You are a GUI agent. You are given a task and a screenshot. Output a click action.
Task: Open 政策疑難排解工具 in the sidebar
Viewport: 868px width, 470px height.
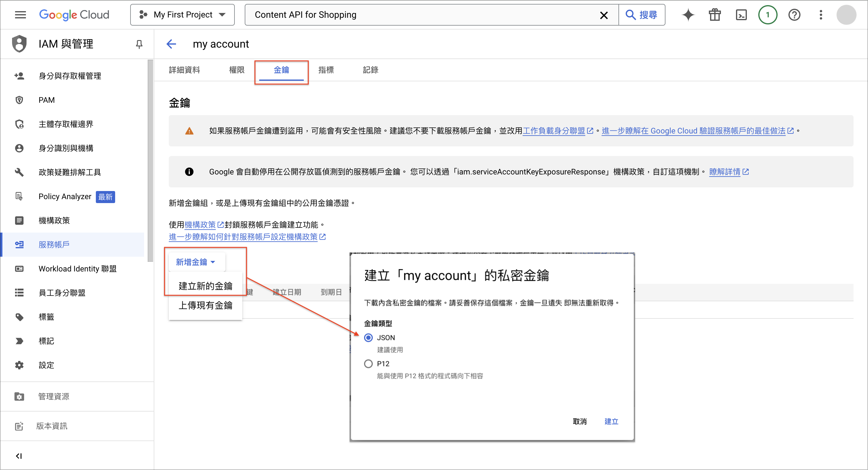point(73,172)
